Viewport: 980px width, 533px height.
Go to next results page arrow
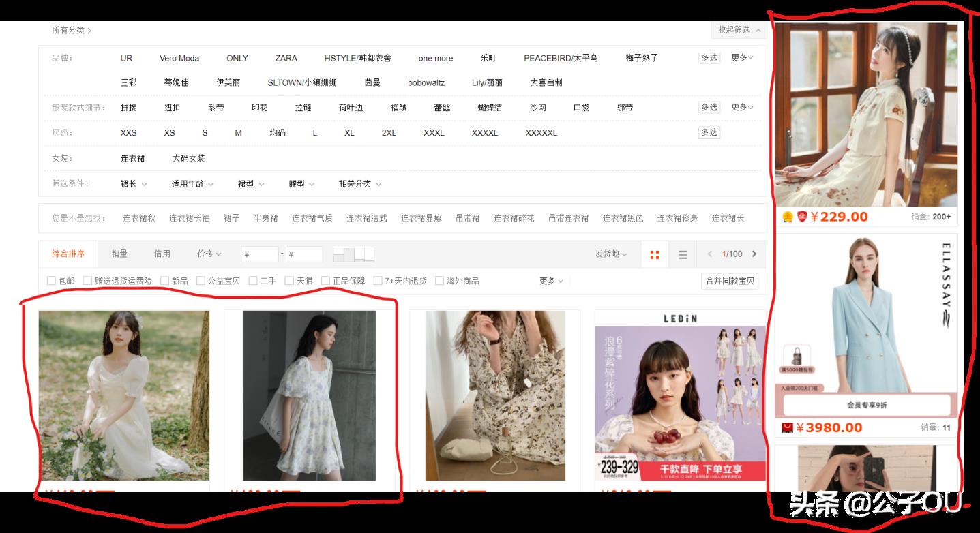(x=754, y=254)
